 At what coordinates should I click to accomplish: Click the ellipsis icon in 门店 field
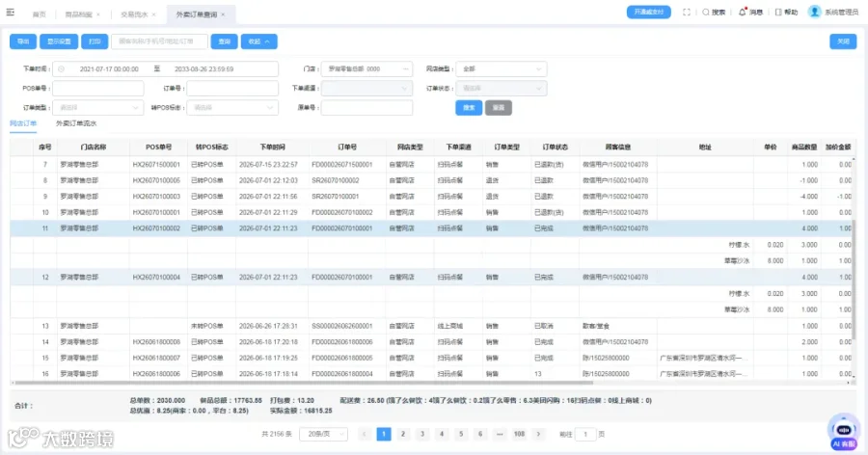coord(406,69)
